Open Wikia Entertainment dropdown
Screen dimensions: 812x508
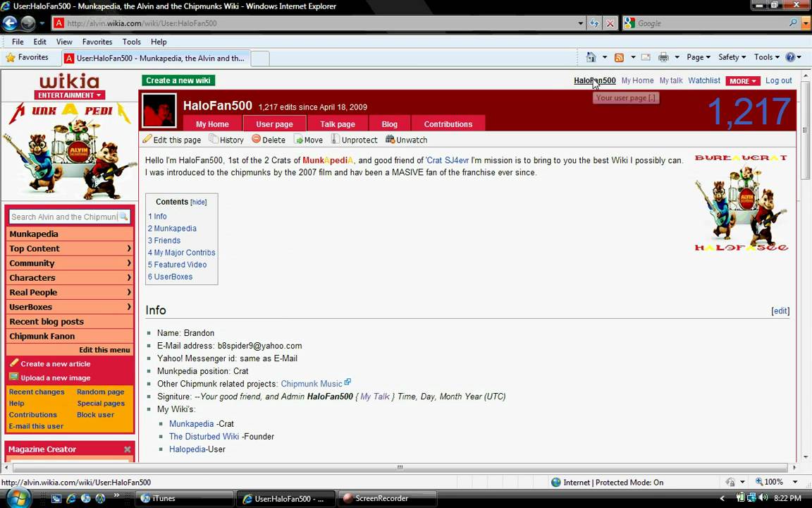pos(69,95)
